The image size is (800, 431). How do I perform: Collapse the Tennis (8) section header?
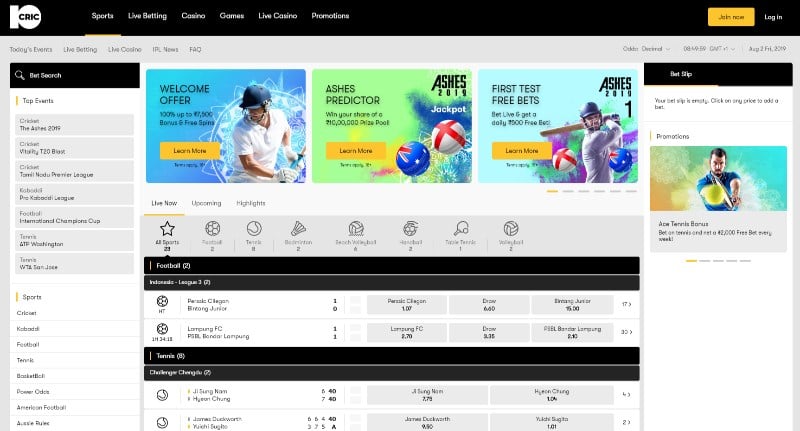[391, 356]
